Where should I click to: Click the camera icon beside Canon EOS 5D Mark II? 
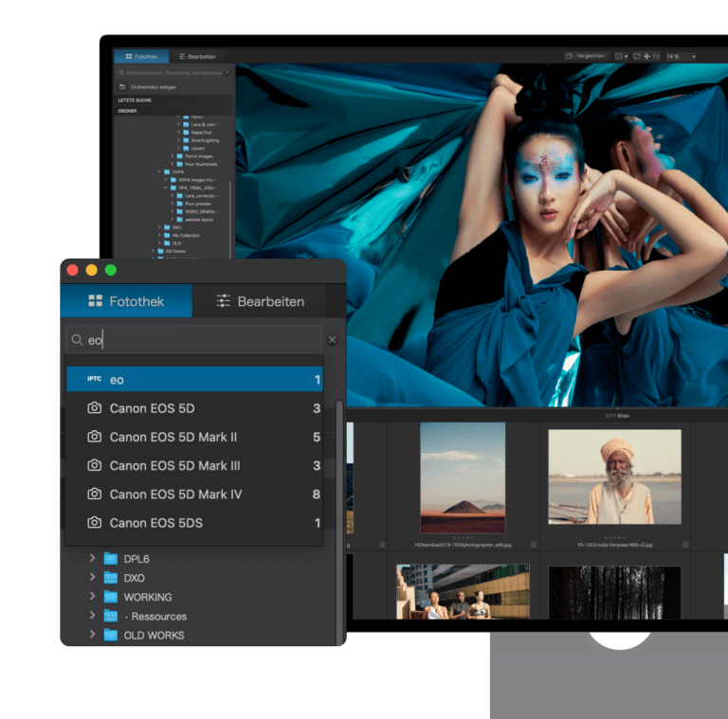pyautogui.click(x=94, y=437)
